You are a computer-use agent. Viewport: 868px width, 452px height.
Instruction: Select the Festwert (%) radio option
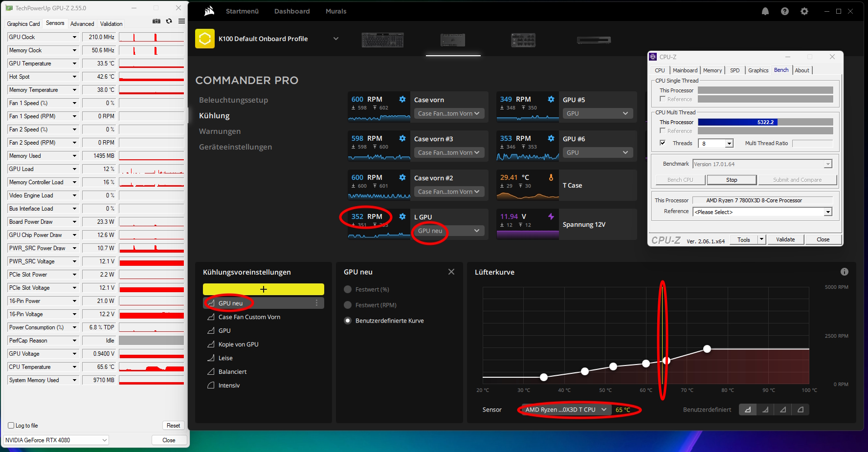click(x=348, y=289)
